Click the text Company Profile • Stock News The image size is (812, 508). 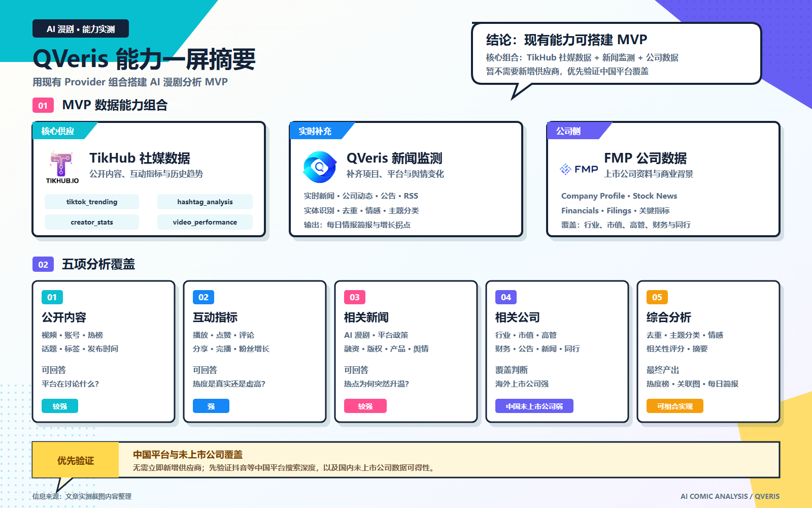pyautogui.click(x=619, y=196)
